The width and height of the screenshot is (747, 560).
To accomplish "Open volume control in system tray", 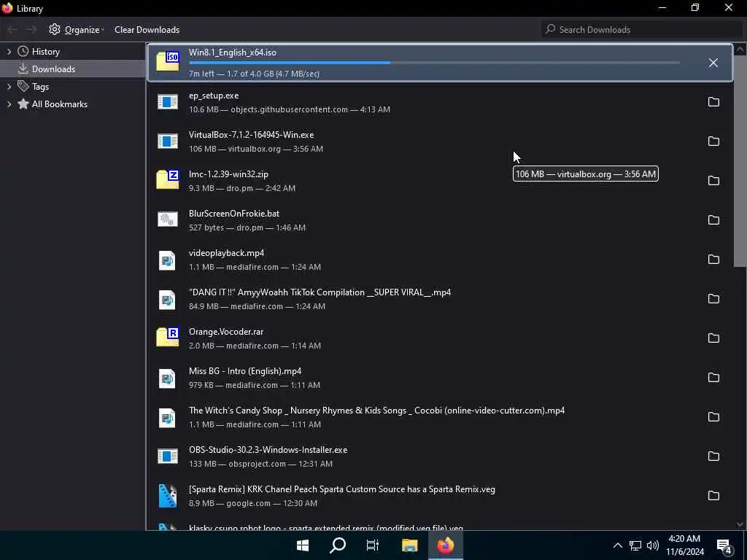I will point(653,545).
